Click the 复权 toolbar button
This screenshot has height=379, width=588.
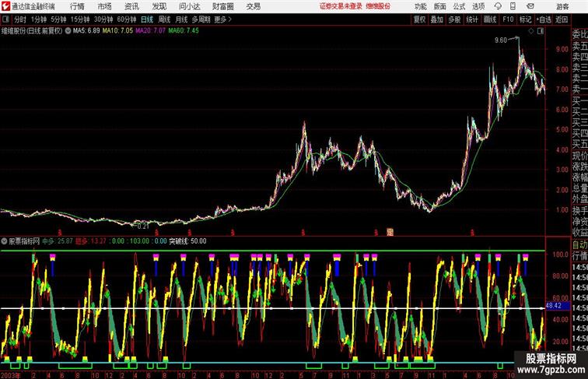[x=420, y=19]
